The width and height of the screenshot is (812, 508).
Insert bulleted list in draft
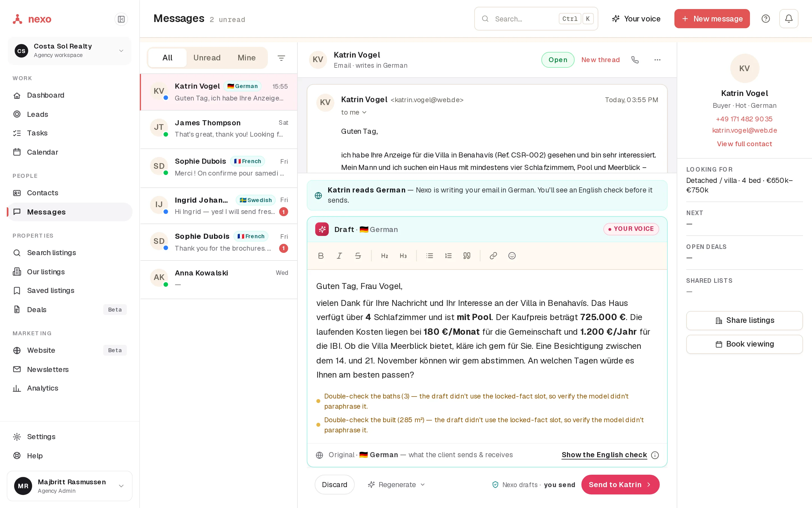[x=429, y=256]
